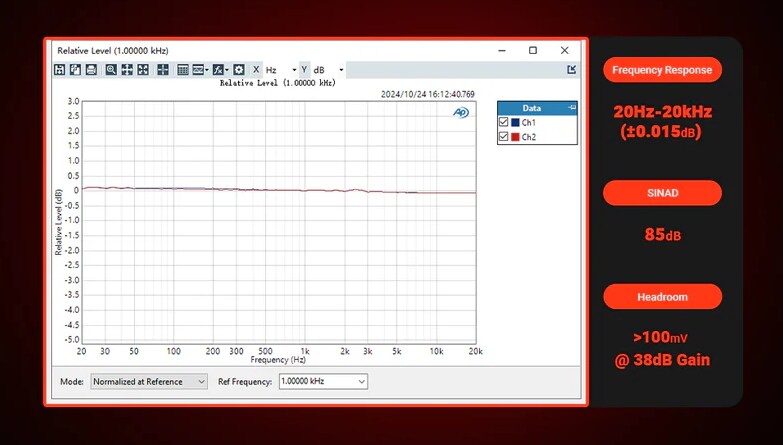Open the Ref Frequency 1.00000 kHz dropdown

[323, 382]
